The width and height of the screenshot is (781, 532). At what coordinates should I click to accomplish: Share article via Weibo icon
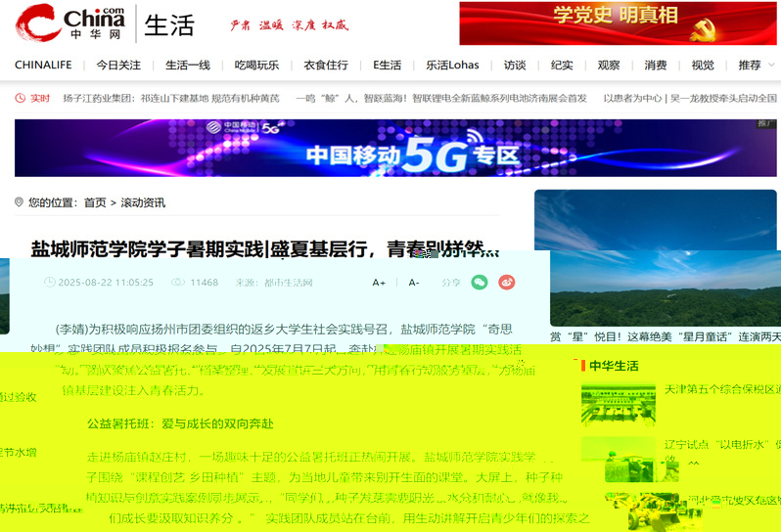507,282
